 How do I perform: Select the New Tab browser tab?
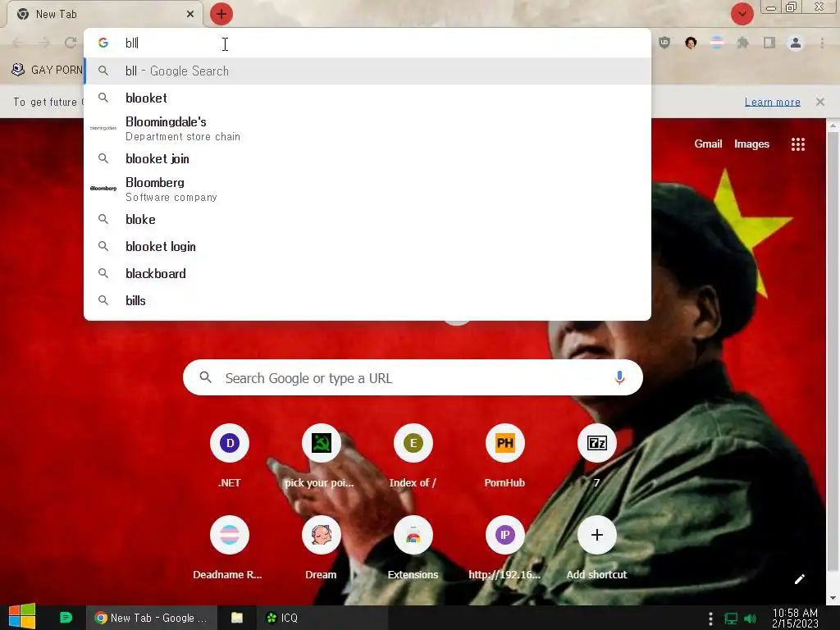tap(105, 14)
